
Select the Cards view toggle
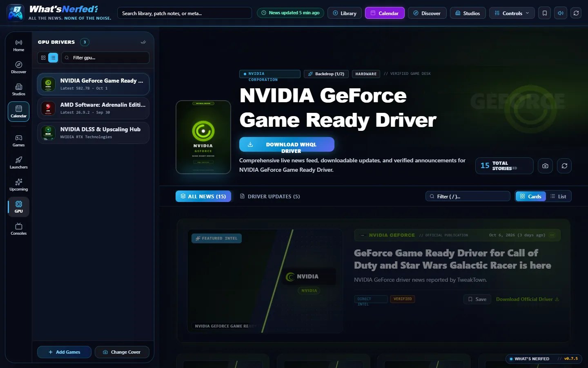pyautogui.click(x=530, y=196)
